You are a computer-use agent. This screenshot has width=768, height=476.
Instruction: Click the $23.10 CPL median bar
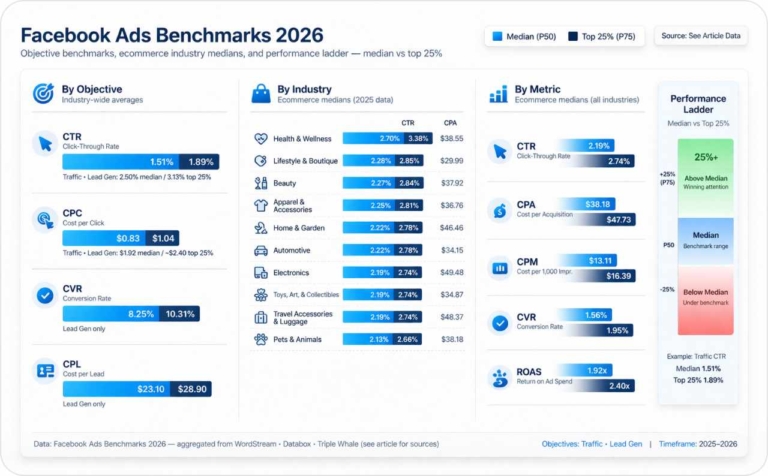pyautogui.click(x=117, y=389)
